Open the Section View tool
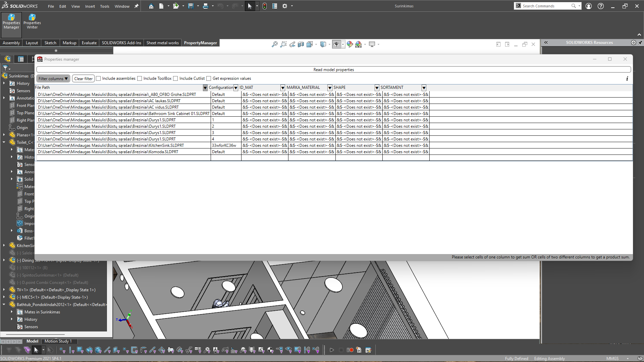 click(x=301, y=44)
